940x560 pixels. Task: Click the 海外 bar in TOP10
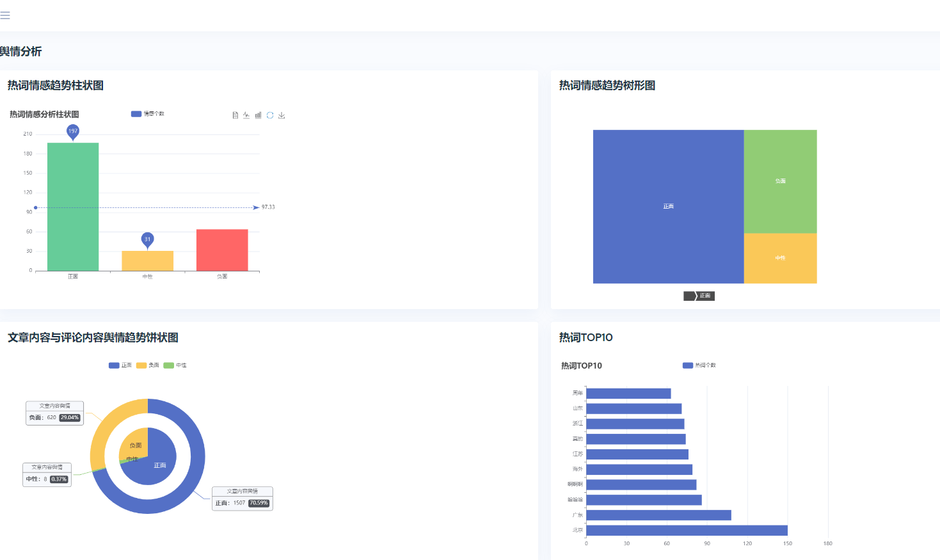point(639,470)
